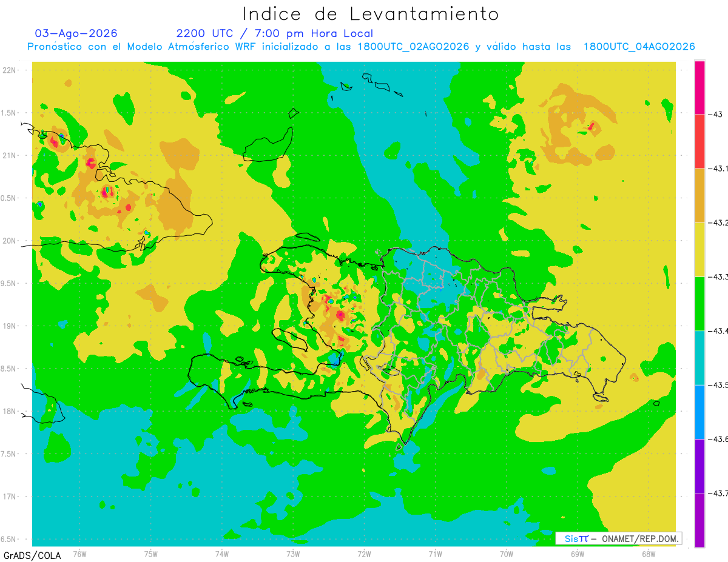
Task: Click the '72W' longitude label
Action: click(364, 554)
